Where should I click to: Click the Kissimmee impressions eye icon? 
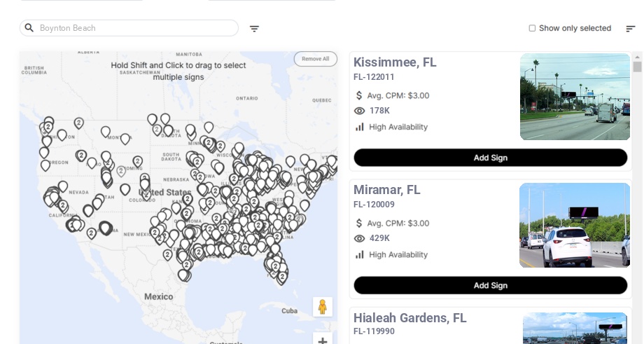pyautogui.click(x=360, y=111)
